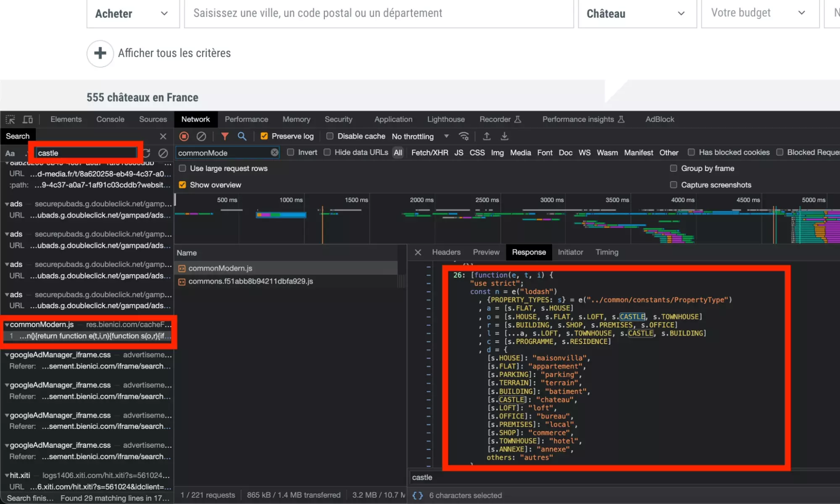
Task: Focus the commonMode filter input field
Action: point(223,152)
